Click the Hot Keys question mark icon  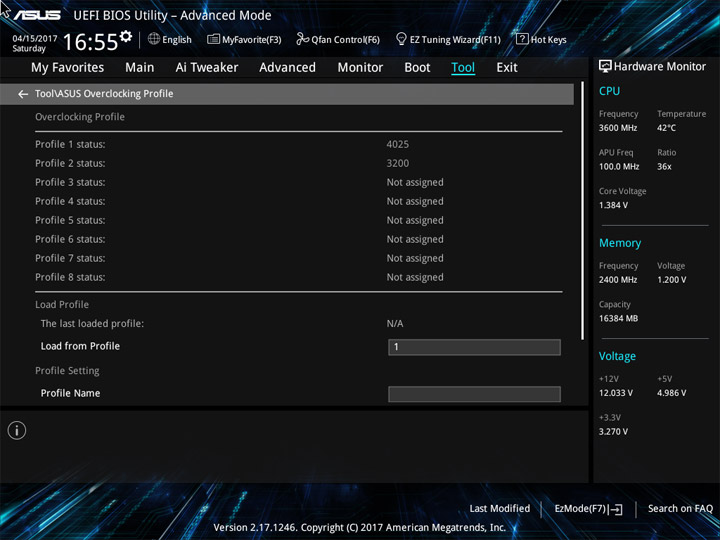click(522, 39)
